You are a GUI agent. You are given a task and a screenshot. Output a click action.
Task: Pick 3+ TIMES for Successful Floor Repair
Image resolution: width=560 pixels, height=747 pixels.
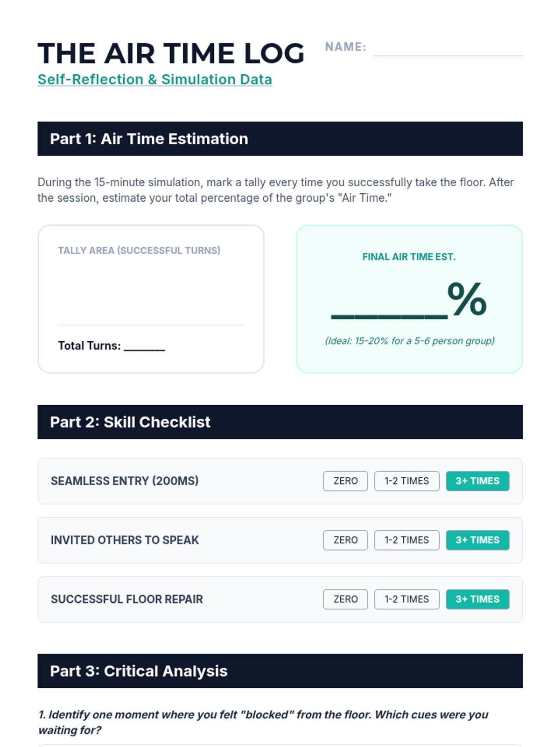[x=477, y=599]
